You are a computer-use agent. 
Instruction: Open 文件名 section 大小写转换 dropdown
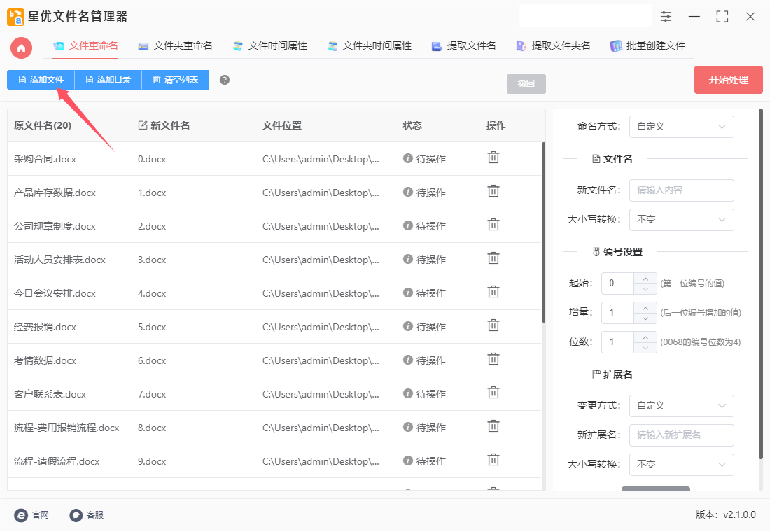click(x=681, y=220)
